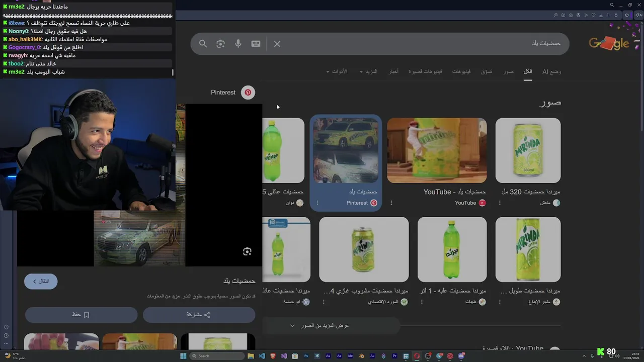Viewport: 644px width, 362px height.
Task: Open three-dot menu for المورد الاقتصادي result
Action: [x=324, y=302]
